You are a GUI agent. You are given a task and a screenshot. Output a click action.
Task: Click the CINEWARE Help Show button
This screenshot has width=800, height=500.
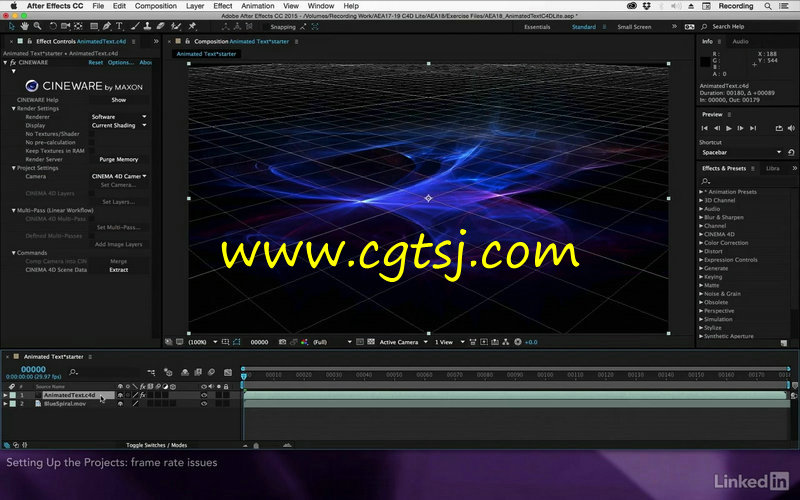119,100
